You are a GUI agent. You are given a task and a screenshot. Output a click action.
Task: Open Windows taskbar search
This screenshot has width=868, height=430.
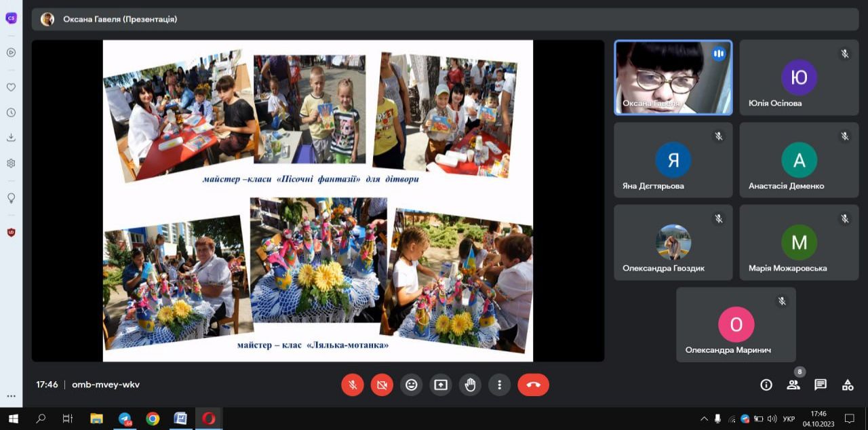[x=41, y=418]
